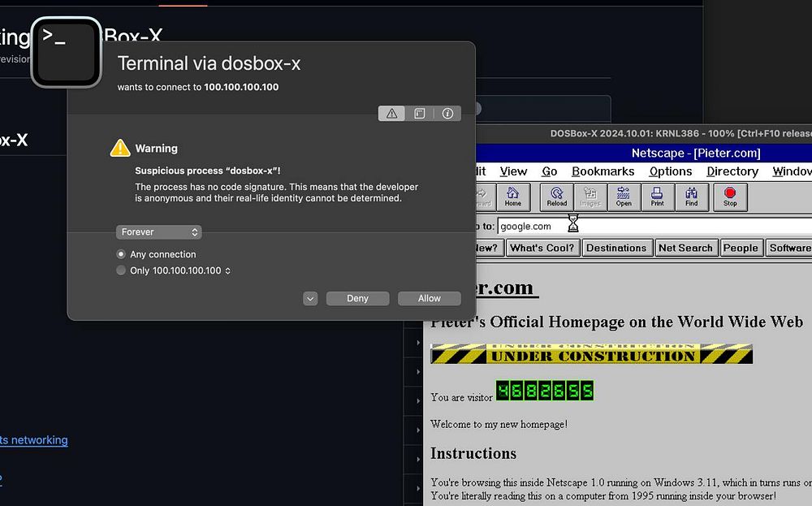Open the Options menu in Netscape
Image resolution: width=812 pixels, height=506 pixels.
[x=671, y=171]
